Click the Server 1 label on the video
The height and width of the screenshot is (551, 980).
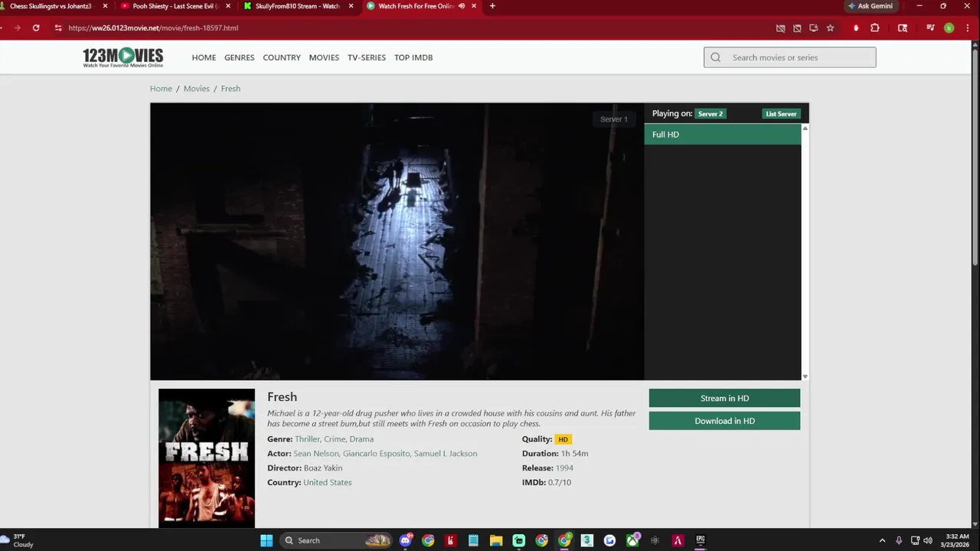pos(613,119)
